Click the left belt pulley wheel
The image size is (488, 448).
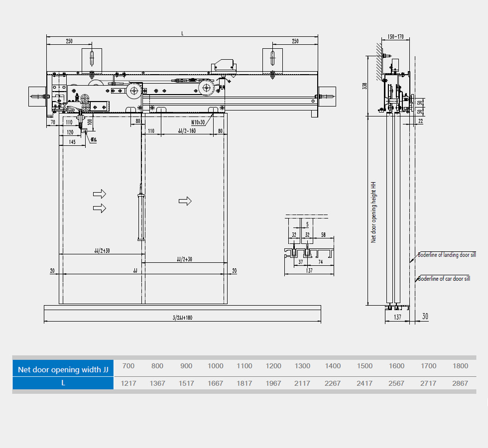[133, 91]
